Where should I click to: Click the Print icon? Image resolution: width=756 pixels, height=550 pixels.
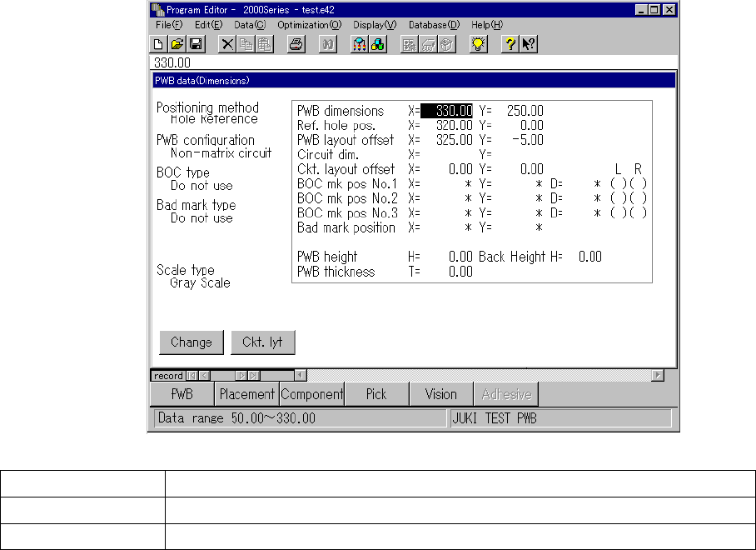pos(295,45)
